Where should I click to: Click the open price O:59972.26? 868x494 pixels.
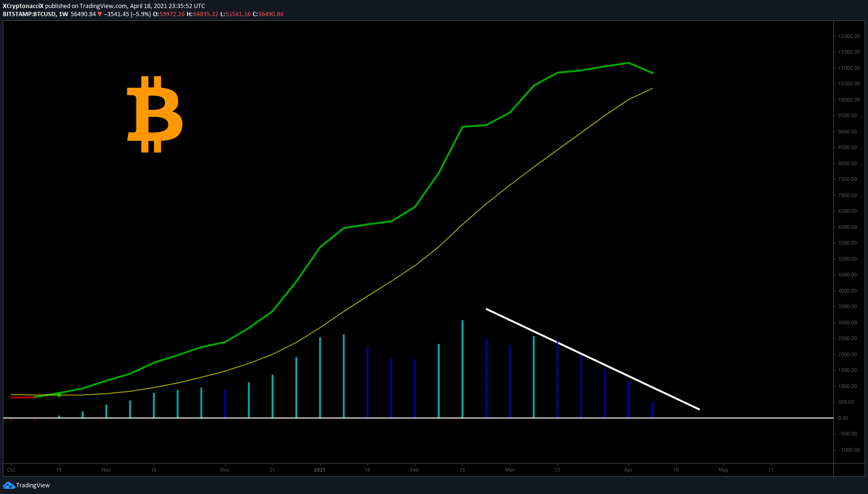[x=169, y=14]
